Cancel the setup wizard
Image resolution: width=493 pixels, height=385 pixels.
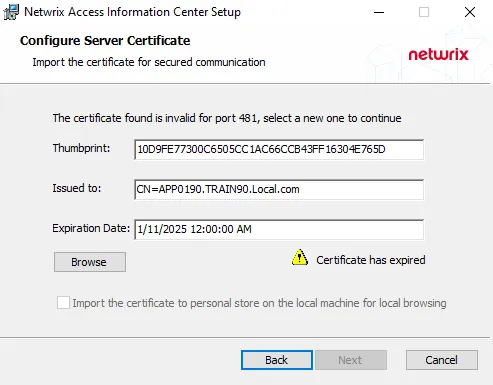(x=442, y=360)
